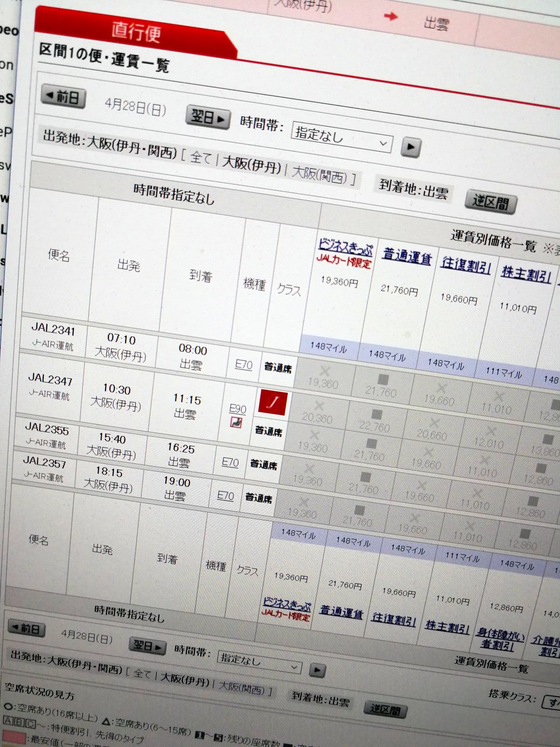Go to next day with upper 翌日 button
560x747 pixels.
pyautogui.click(x=208, y=117)
